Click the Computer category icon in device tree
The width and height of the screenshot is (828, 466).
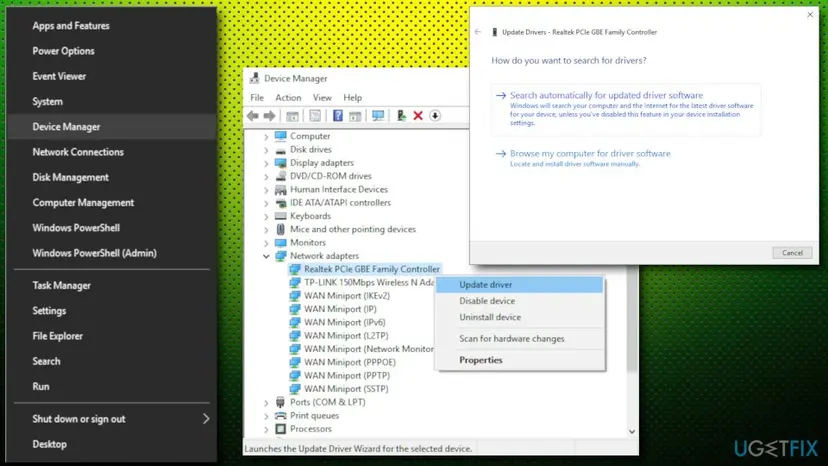tap(281, 136)
